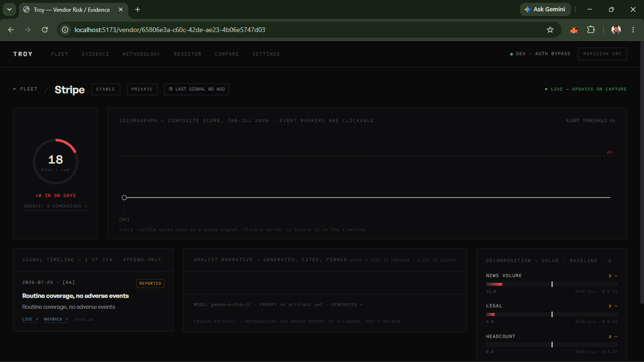Click the seismograph event marker circle

pos(124,197)
